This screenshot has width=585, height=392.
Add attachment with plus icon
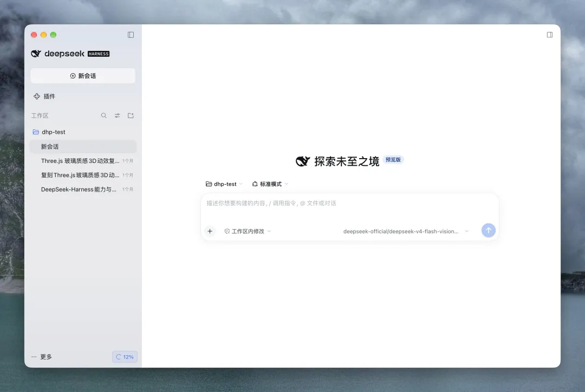coord(210,231)
